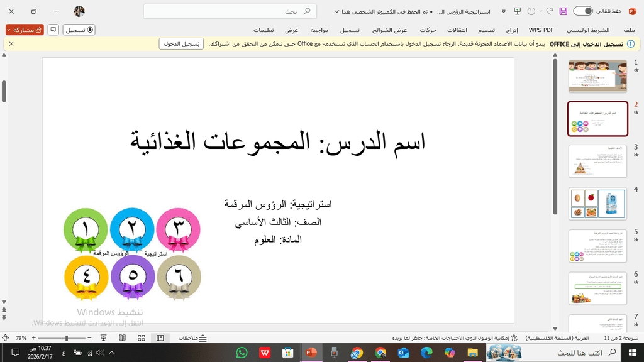Click the 79% zoom level button
The image size is (644, 362).
(x=21, y=338)
